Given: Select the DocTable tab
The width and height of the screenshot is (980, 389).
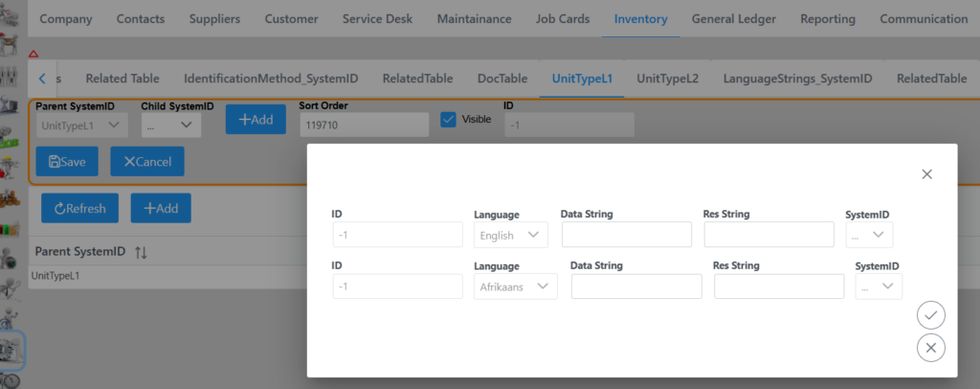Looking at the screenshot, I should (x=502, y=79).
